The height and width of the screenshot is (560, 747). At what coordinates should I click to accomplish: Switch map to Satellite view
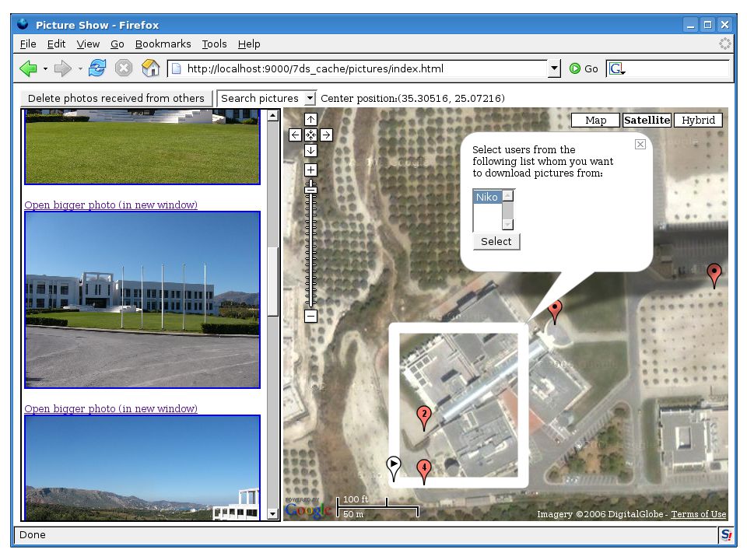[x=647, y=120]
